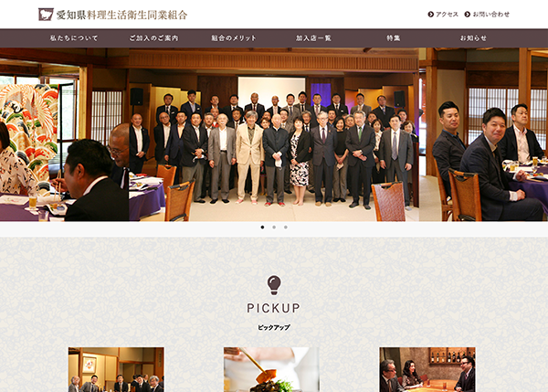Jump to the third slideshow dot
548x392 pixels.
tap(286, 228)
